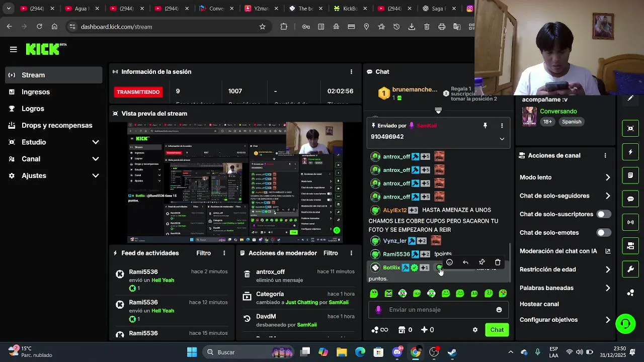Viewport: 644px width, 362px height.
Task: Click the stream preview thumbnail
Action: [x=235, y=182]
